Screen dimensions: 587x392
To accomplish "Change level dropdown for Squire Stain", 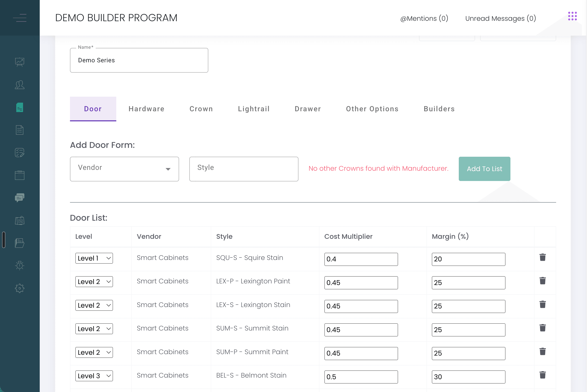I will coord(94,258).
